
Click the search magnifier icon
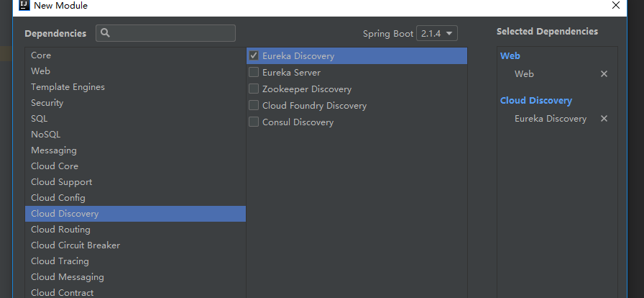coord(105,33)
